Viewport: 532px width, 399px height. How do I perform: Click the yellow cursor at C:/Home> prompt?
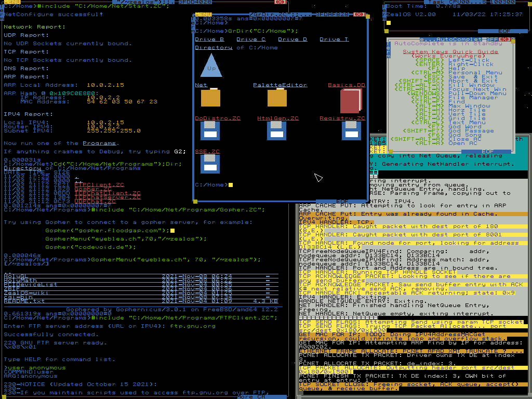pos(231,185)
